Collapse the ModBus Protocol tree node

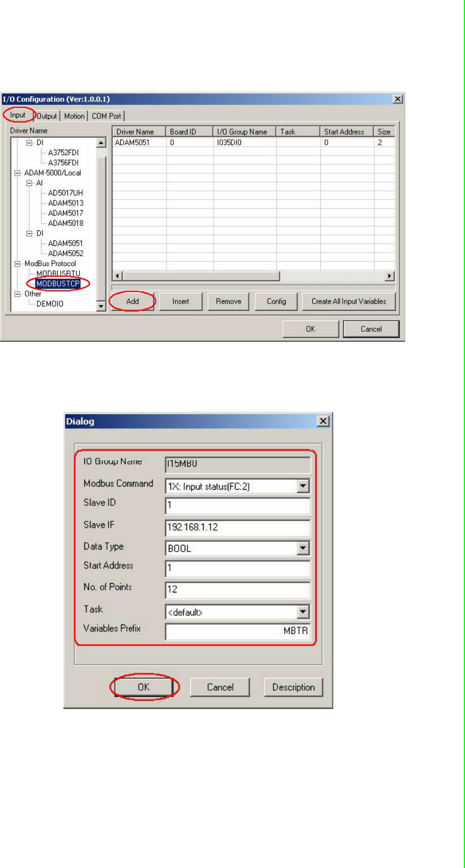(x=17, y=264)
